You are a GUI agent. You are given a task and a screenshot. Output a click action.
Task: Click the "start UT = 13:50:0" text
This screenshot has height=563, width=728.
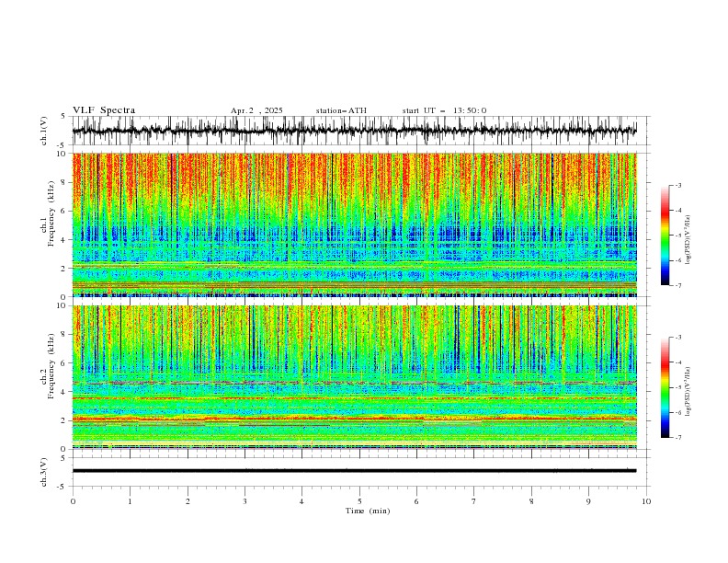(x=444, y=110)
